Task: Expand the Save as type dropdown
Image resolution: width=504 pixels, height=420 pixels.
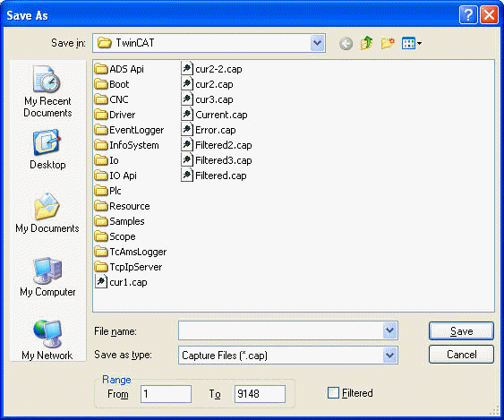Action: coord(389,355)
